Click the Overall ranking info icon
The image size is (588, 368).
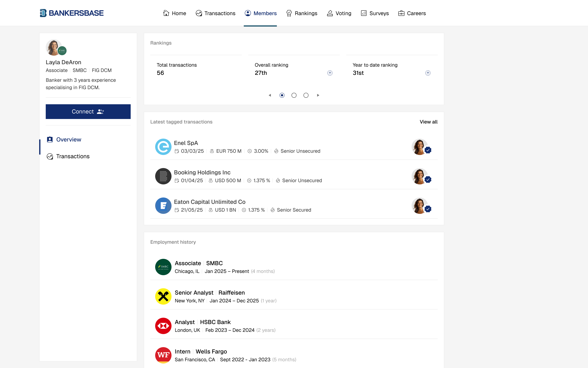pos(330,73)
